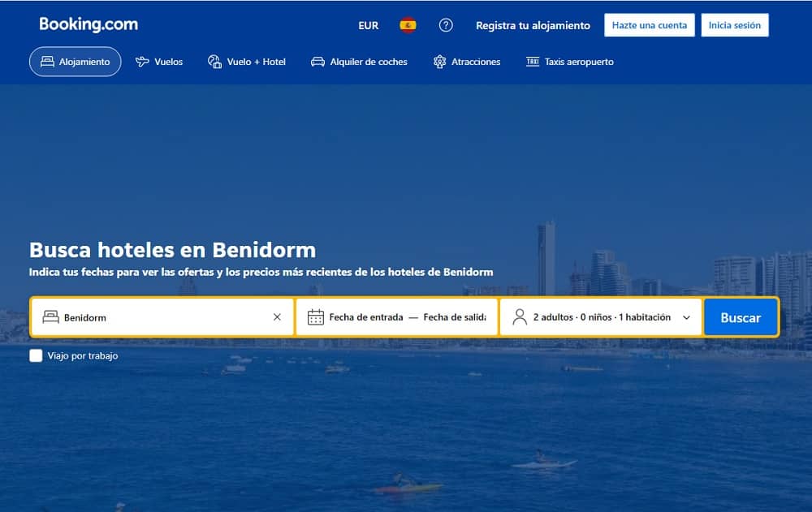
Task: Go to Alquiler de coches tab
Action: point(359,62)
